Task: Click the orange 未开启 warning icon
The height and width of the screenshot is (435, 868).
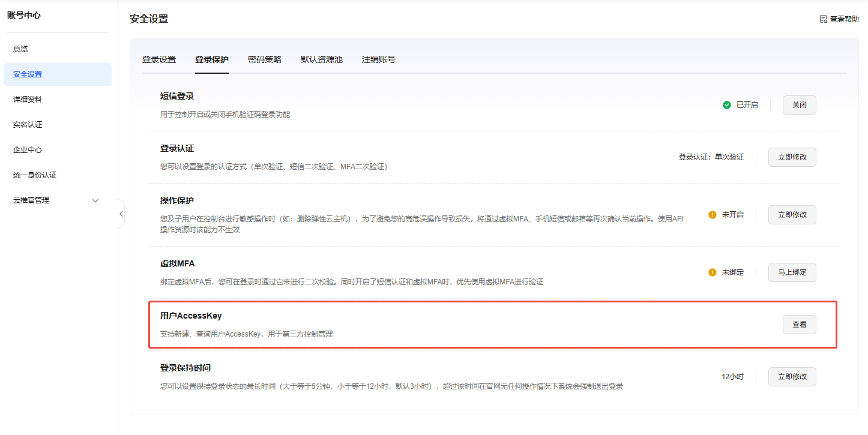Action: pos(713,215)
